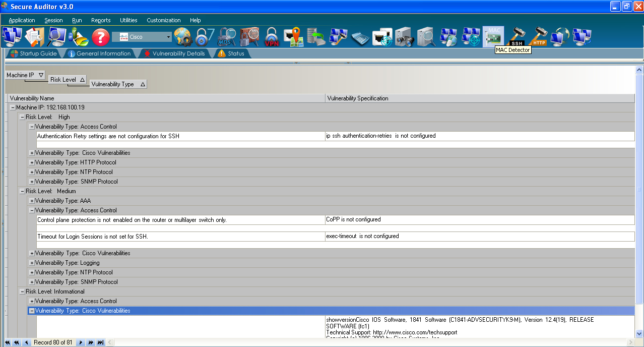
Task: Click the single monitor with globe icon
Action: tap(560, 37)
